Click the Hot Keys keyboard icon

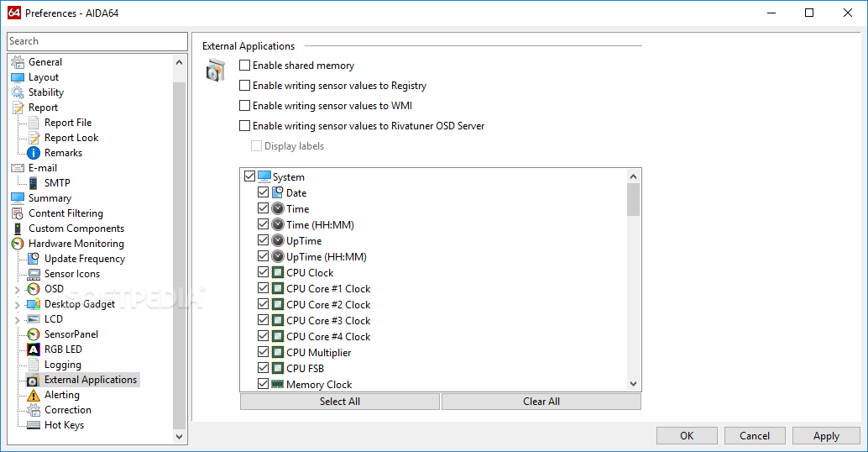[x=34, y=425]
